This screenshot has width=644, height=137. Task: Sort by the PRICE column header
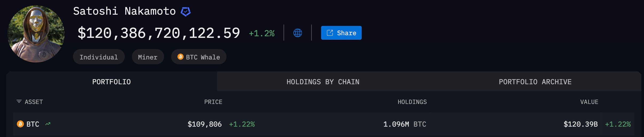click(213, 102)
